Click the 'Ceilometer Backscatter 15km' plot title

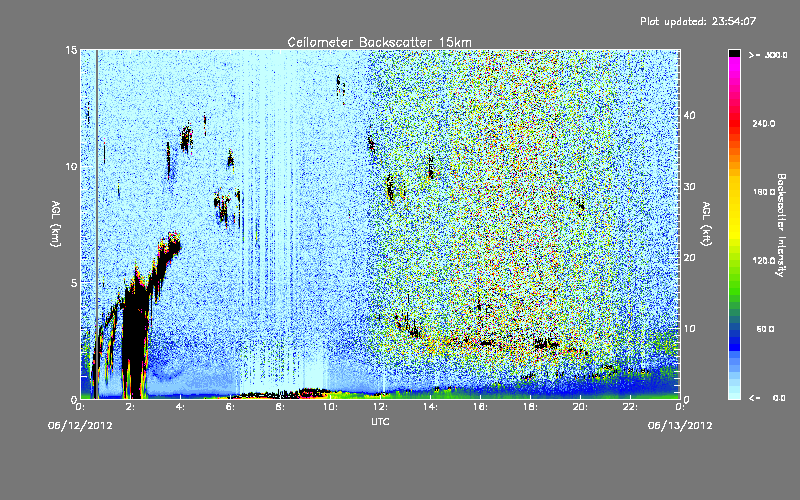(379, 42)
